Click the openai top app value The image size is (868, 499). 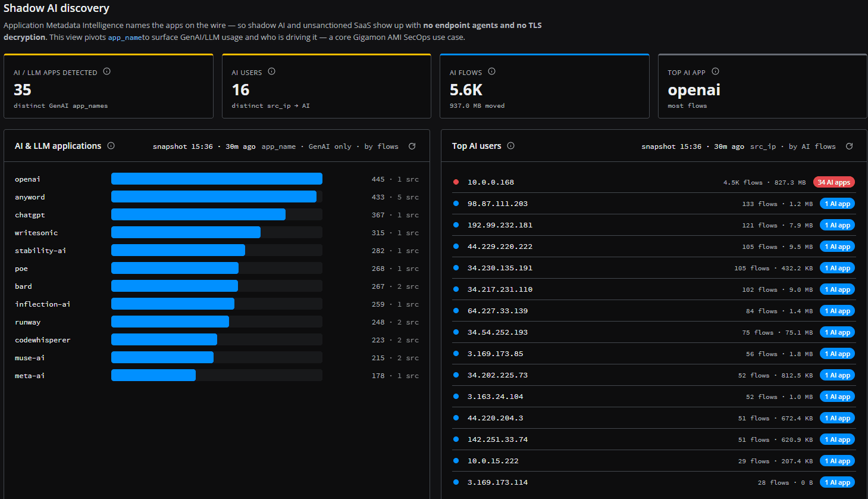tap(694, 90)
